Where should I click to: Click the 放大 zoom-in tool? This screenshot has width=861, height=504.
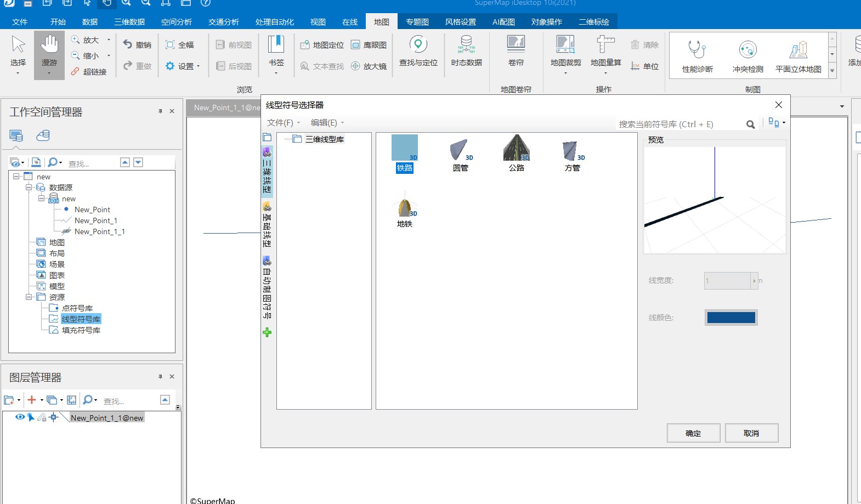[90, 40]
